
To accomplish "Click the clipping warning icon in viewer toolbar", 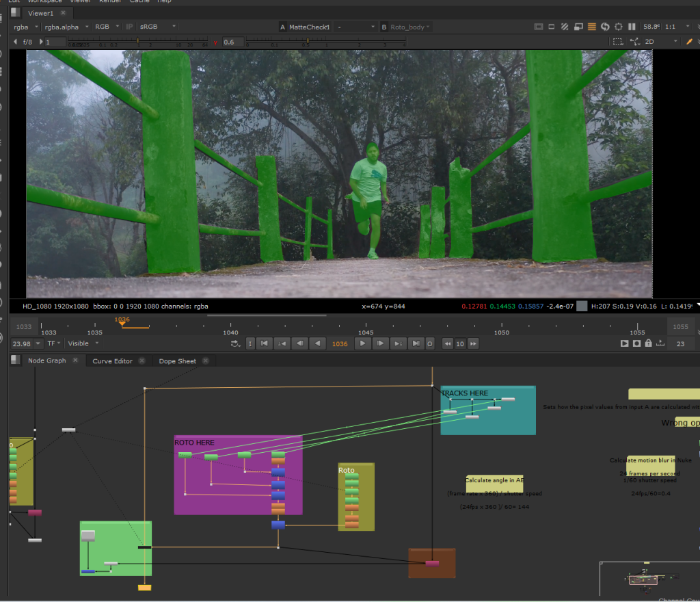I will point(539,27).
